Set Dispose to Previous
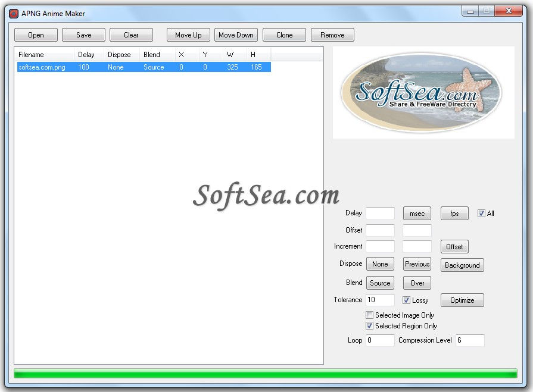 [417, 264]
